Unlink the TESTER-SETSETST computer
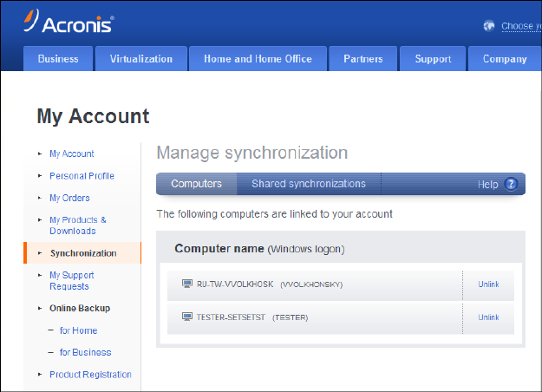This screenshot has height=392, width=542. tap(488, 317)
